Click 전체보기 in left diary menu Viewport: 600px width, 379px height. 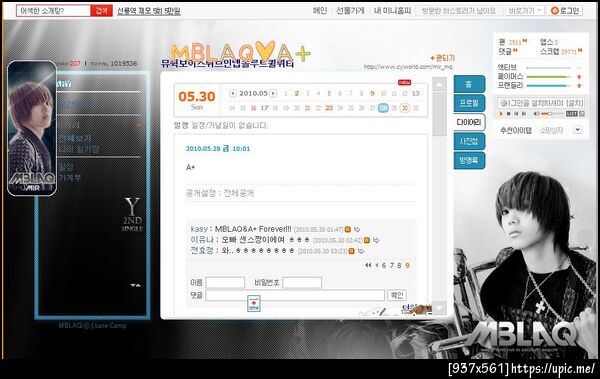pyautogui.click(x=75, y=138)
